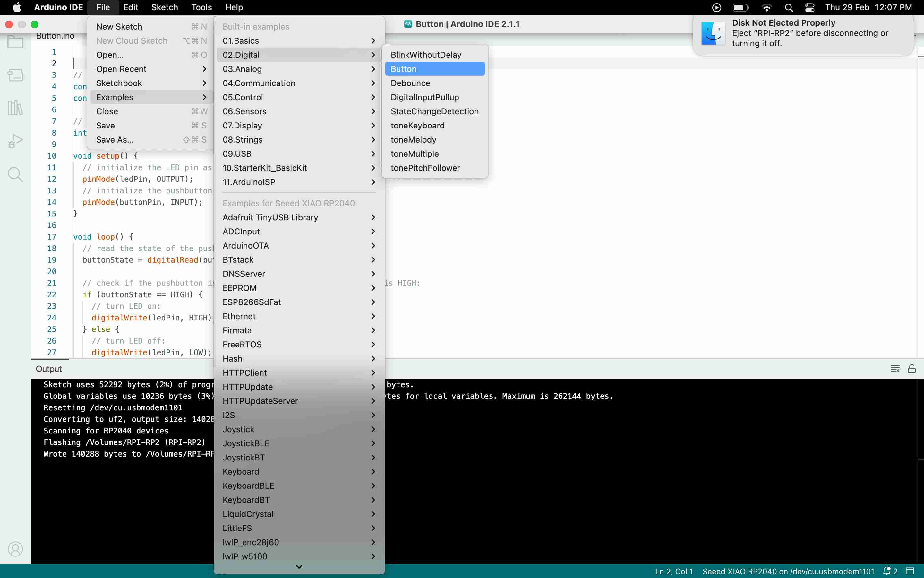The image size is (924, 578).
Task: Expand the 03.Analog examples submenu
Action: click(299, 69)
